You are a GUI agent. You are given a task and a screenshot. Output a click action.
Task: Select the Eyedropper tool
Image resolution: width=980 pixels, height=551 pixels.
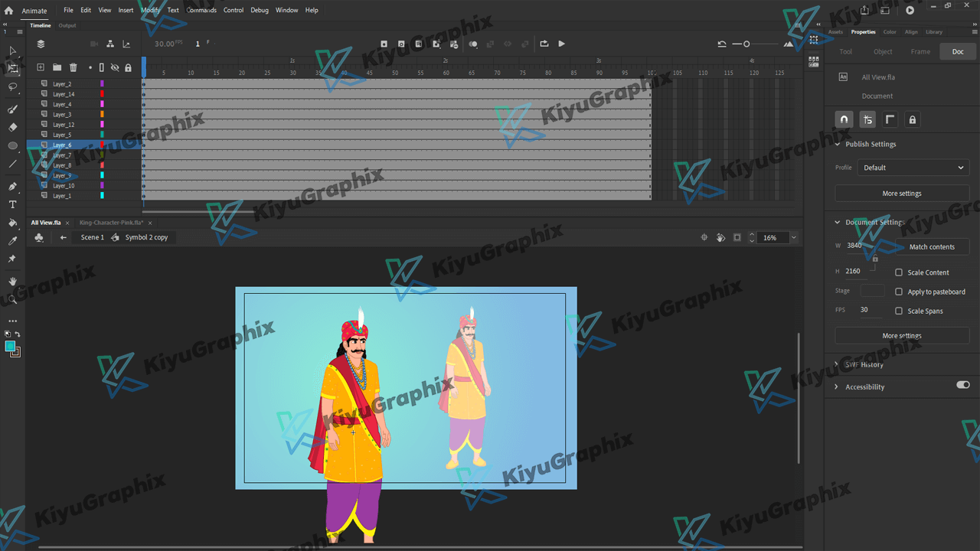tap(12, 241)
